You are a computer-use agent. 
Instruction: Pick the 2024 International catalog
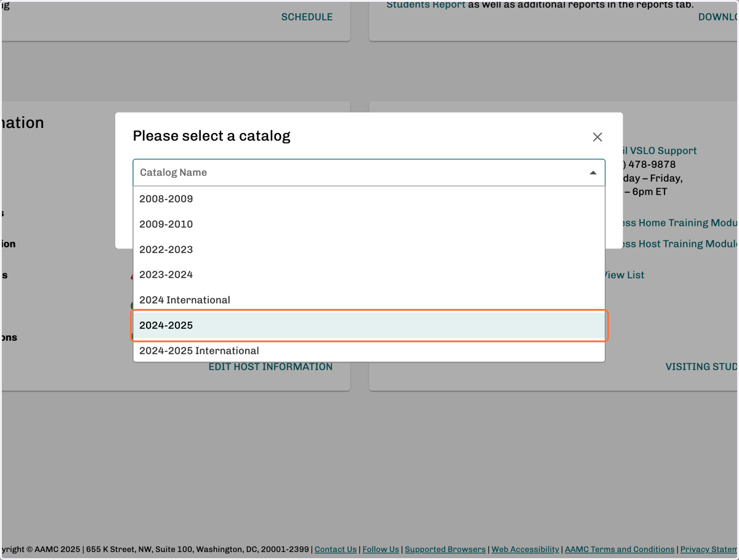pyautogui.click(x=369, y=300)
